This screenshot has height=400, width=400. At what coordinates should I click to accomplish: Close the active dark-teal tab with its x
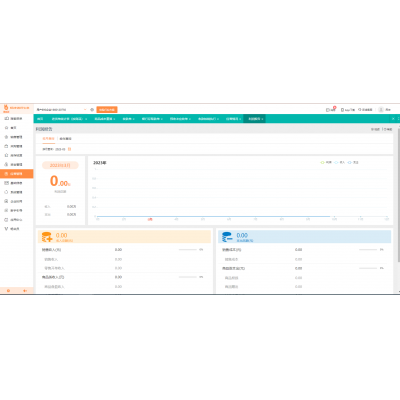click(262, 119)
